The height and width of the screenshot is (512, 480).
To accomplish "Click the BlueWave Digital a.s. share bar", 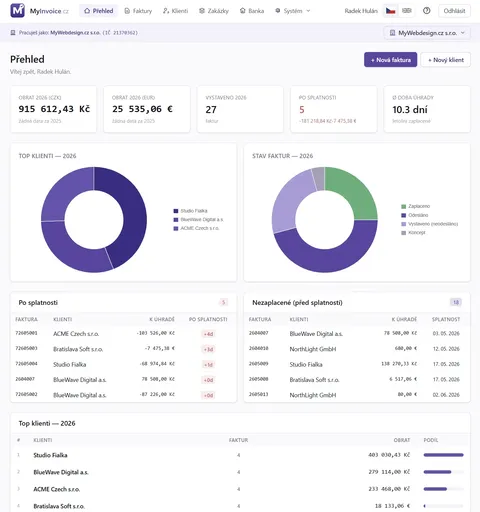I will coord(443,472).
